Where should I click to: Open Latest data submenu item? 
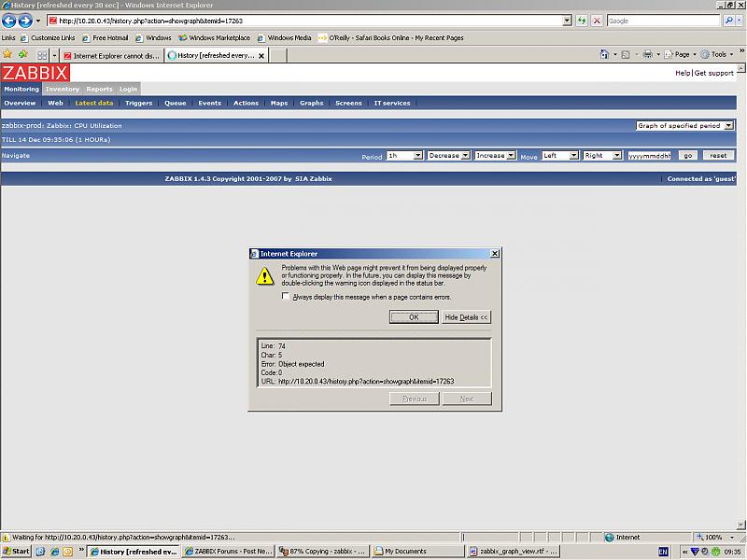94,103
